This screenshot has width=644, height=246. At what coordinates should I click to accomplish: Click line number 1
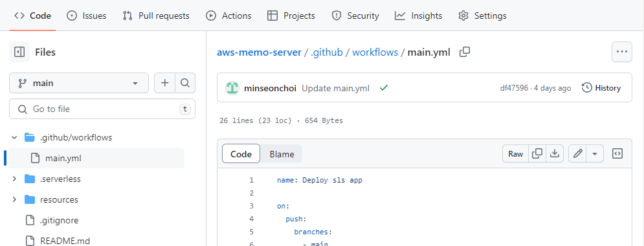(251, 180)
